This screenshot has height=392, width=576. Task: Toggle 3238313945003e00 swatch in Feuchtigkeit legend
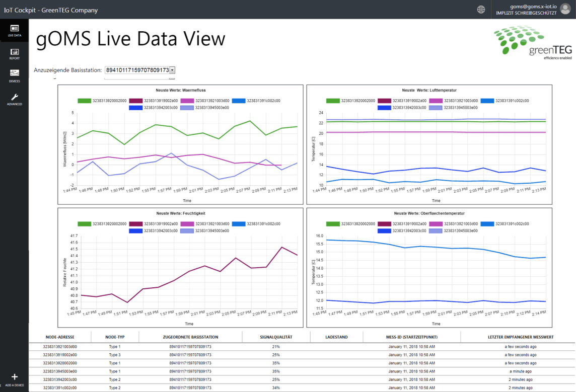click(x=187, y=230)
